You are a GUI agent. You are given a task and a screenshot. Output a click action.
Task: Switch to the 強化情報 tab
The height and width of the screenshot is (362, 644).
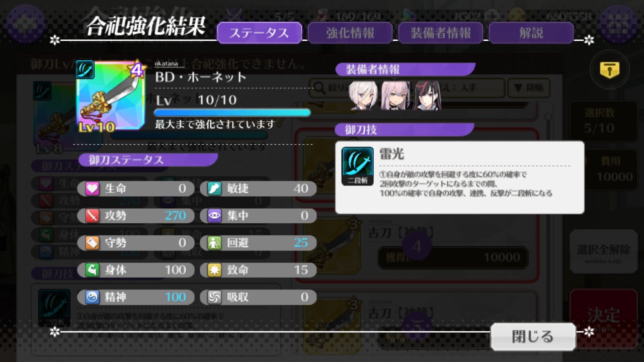click(x=350, y=33)
